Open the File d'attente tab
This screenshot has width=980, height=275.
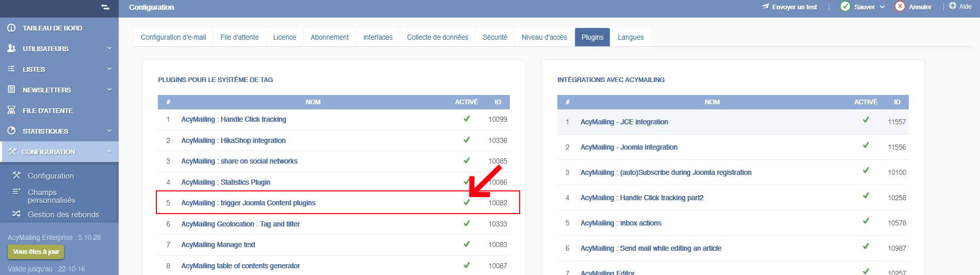(239, 37)
